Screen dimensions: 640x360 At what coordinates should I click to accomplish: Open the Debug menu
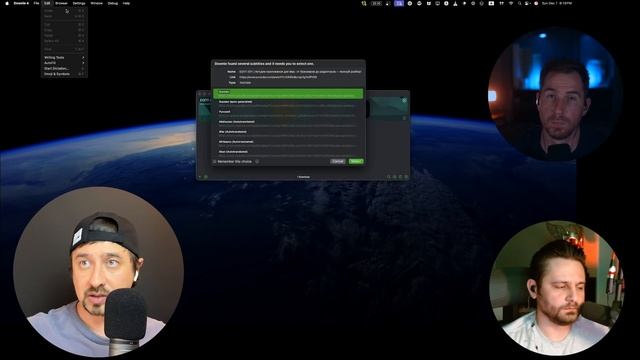[x=113, y=3]
